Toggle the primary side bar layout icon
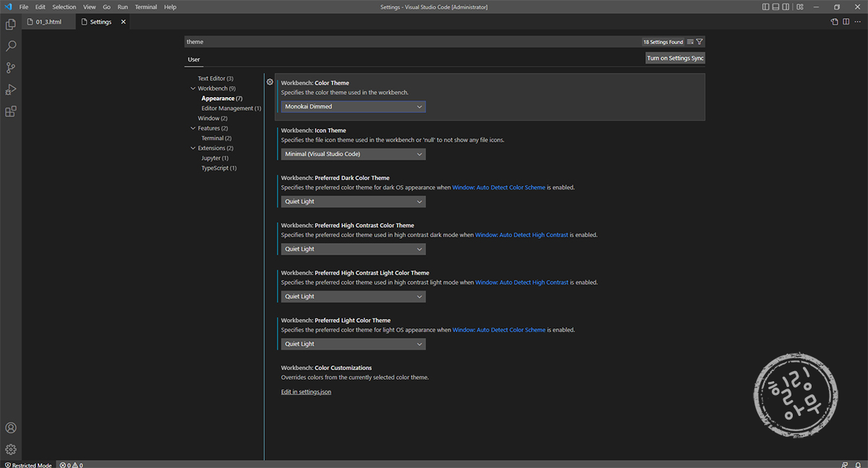Screen dimensions: 868x468 point(766,7)
